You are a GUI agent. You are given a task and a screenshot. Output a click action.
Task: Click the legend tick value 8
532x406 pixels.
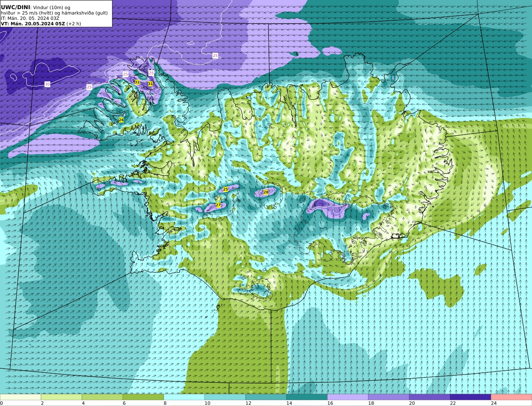click(x=165, y=403)
